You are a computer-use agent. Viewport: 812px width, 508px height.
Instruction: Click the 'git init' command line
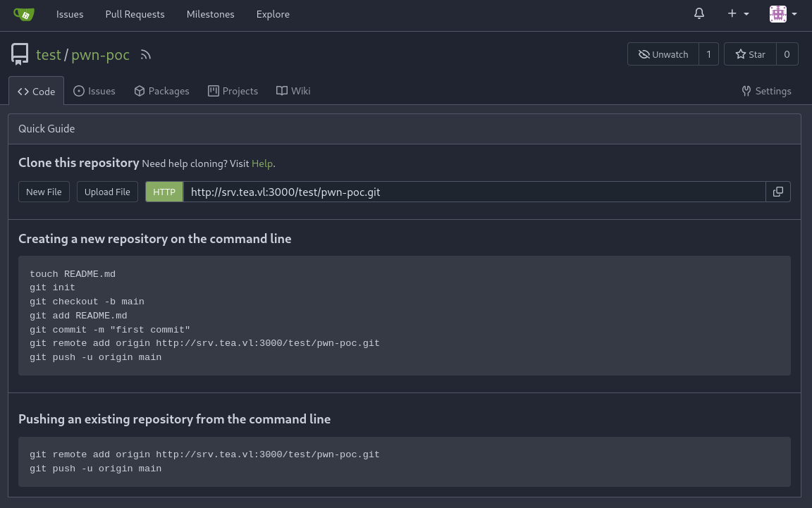pos(52,287)
